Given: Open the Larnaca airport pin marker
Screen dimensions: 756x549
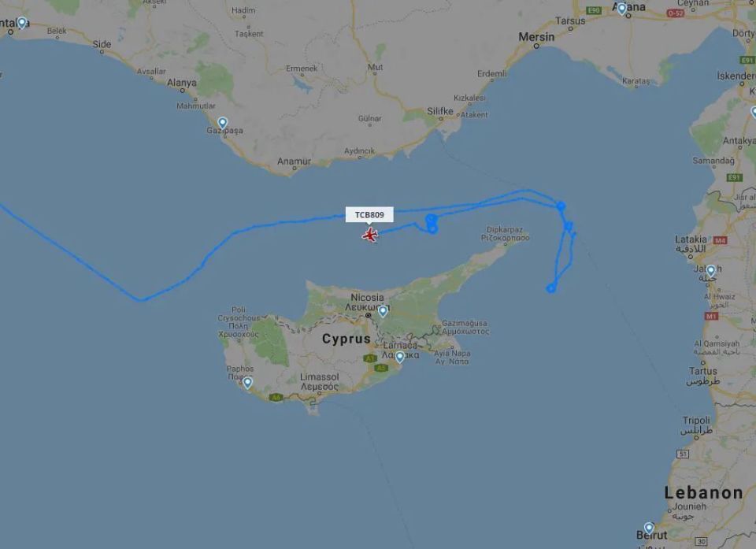Looking at the screenshot, I should point(400,357).
